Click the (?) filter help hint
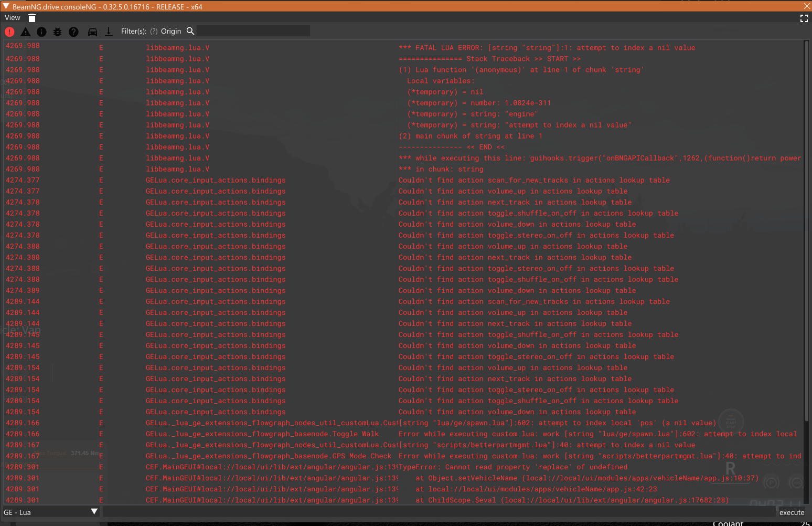Viewport: 812px width, 526px height. pyautogui.click(x=154, y=31)
